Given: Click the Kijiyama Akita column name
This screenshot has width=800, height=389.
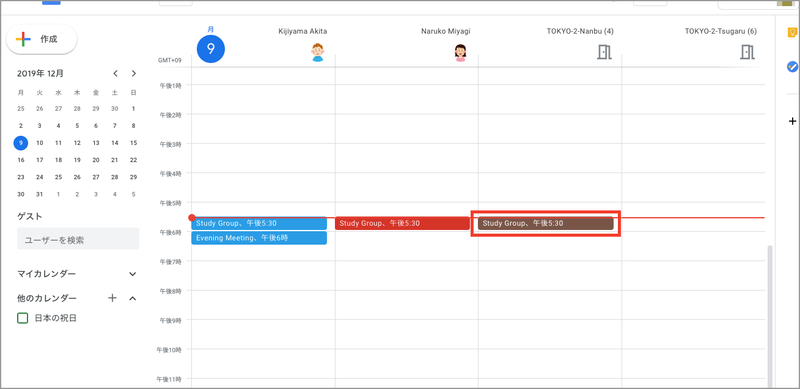Looking at the screenshot, I should coord(303,31).
